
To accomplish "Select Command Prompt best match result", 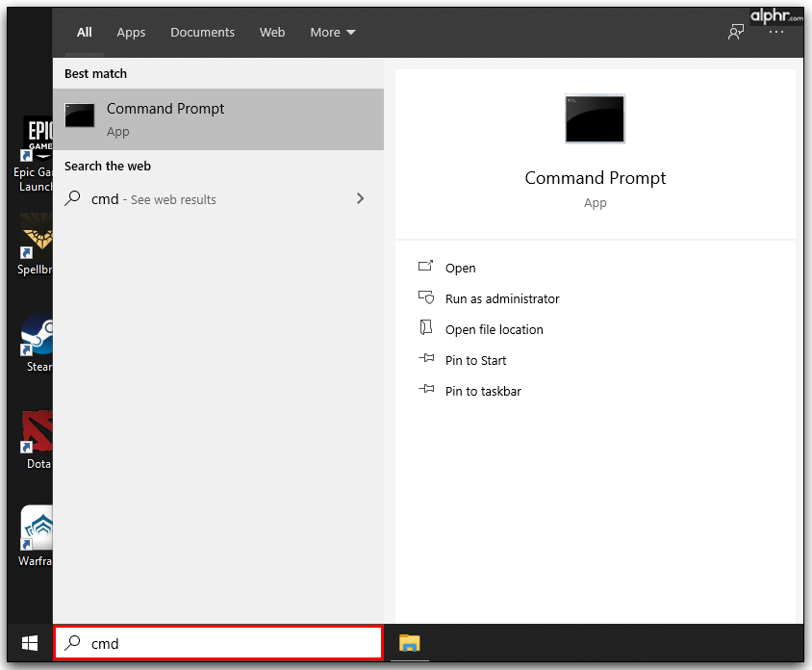I will coord(218,119).
